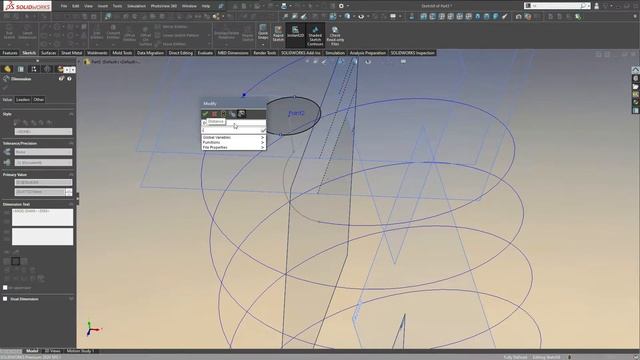Collapse the Style section
Screen dimensions: 640x360
(x=71, y=114)
